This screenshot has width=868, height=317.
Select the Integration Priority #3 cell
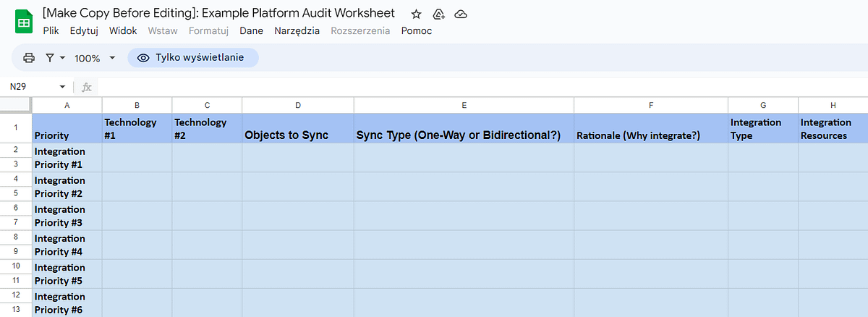pyautogui.click(x=67, y=216)
